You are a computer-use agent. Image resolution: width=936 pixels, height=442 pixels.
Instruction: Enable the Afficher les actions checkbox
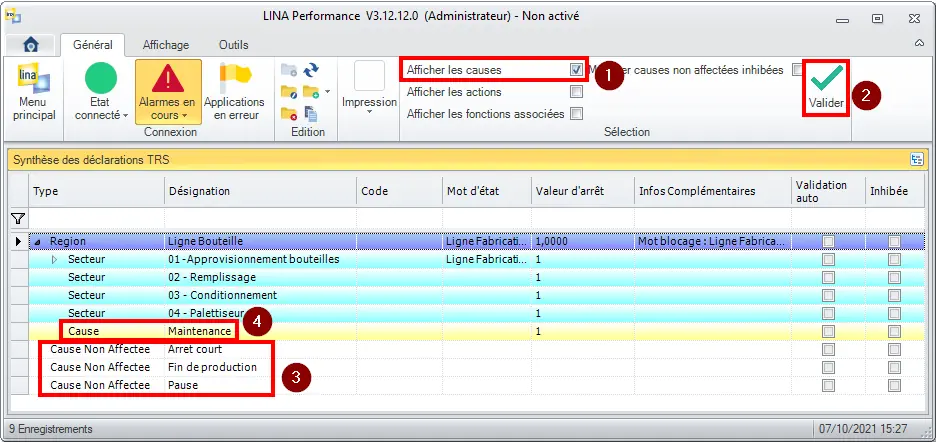576,92
